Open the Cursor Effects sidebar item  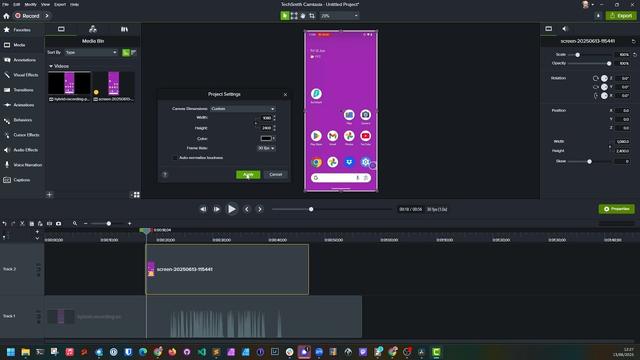pyautogui.click(x=22, y=135)
